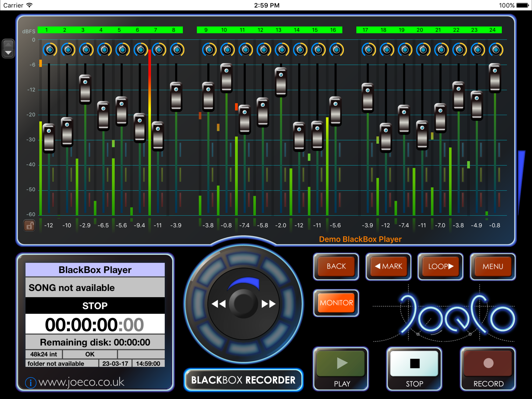Click the channel 13 fader handle

point(281,82)
